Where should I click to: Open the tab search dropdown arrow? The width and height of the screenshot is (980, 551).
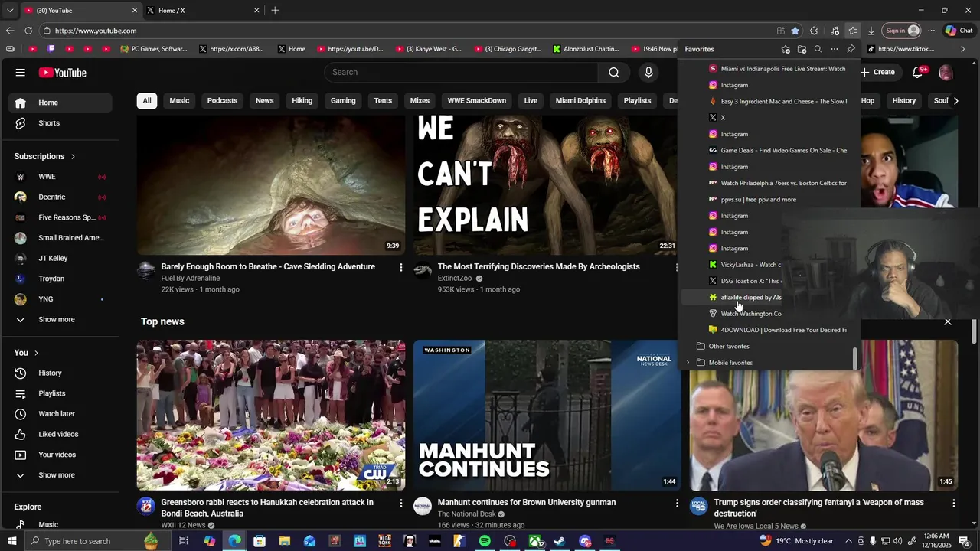pyautogui.click(x=10, y=11)
